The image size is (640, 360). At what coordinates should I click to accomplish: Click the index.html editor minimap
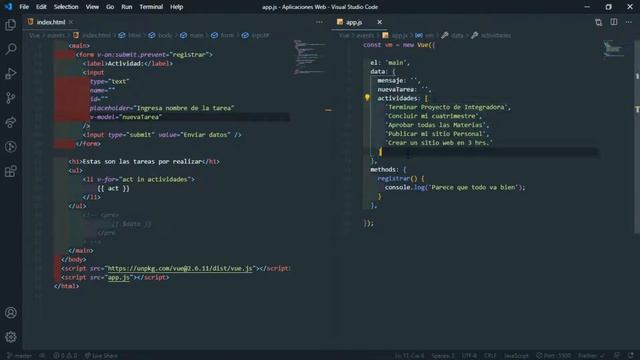point(309,57)
